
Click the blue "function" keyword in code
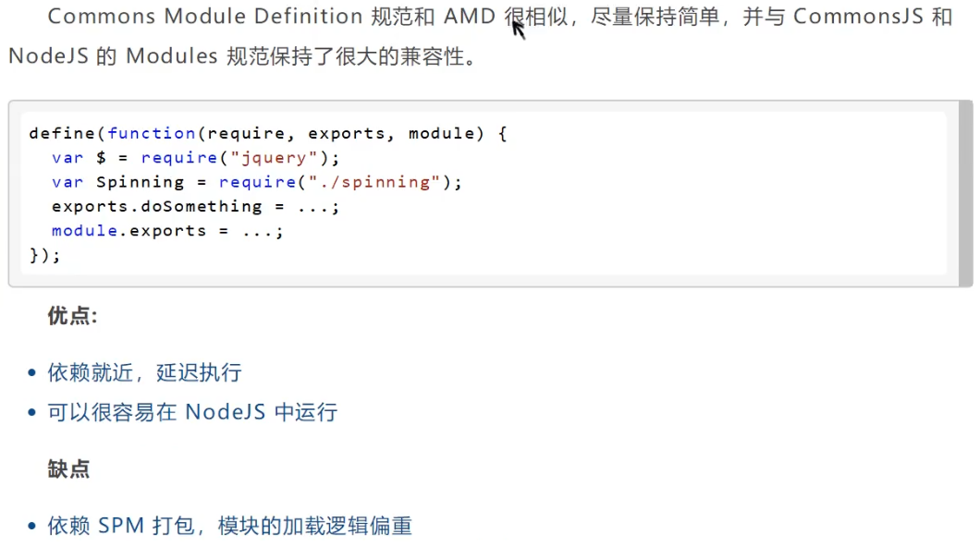point(152,133)
